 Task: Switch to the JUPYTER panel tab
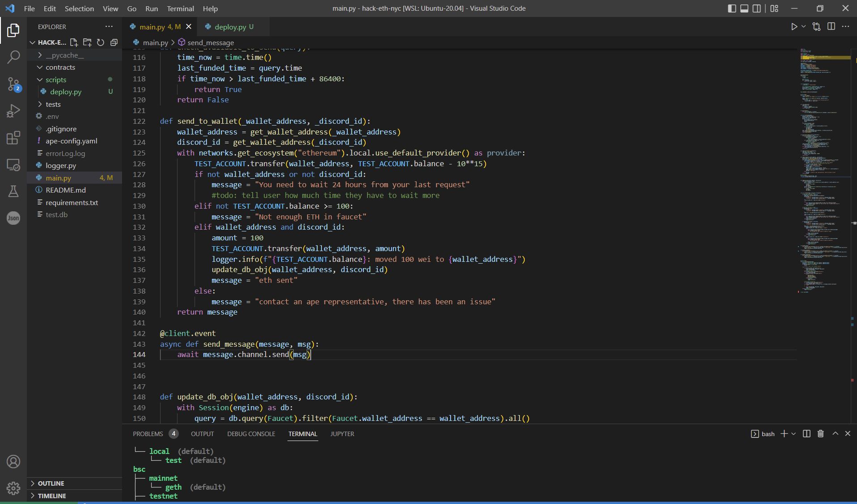[x=342, y=433]
